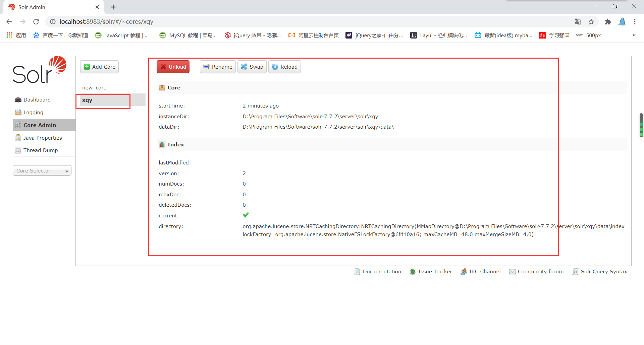Click the Solr Query Syntax icon
Image resolution: width=644 pixels, height=345 pixels.
[x=575, y=272]
